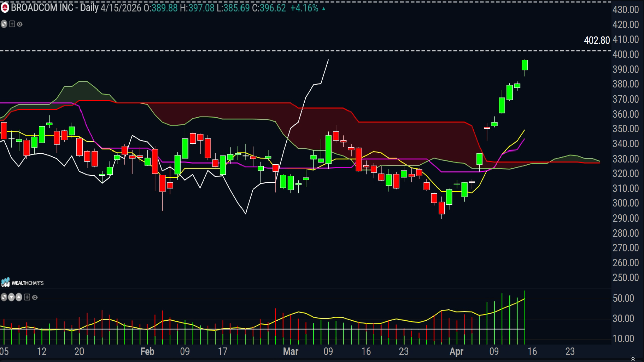This screenshot has height=362, width=644.
Task: Click the volume pane maximize icon
Action: pos(4,297)
